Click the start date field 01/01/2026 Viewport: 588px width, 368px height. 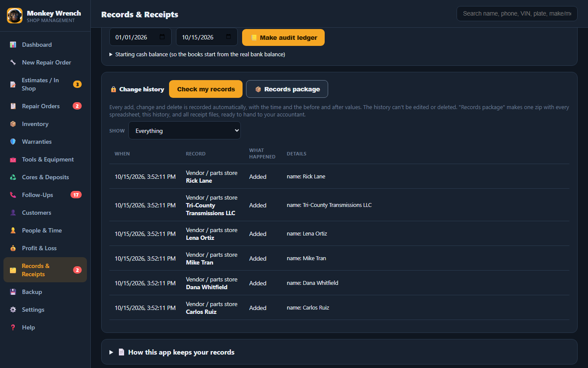(140, 37)
